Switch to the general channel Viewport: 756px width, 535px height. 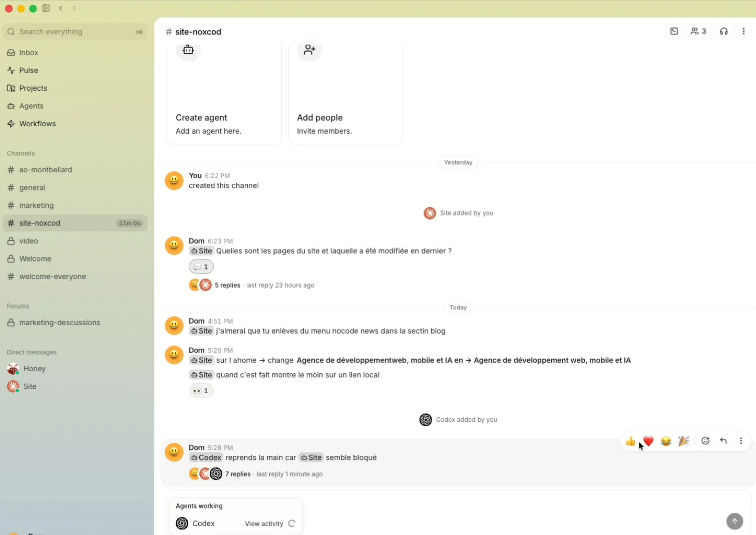click(75, 187)
